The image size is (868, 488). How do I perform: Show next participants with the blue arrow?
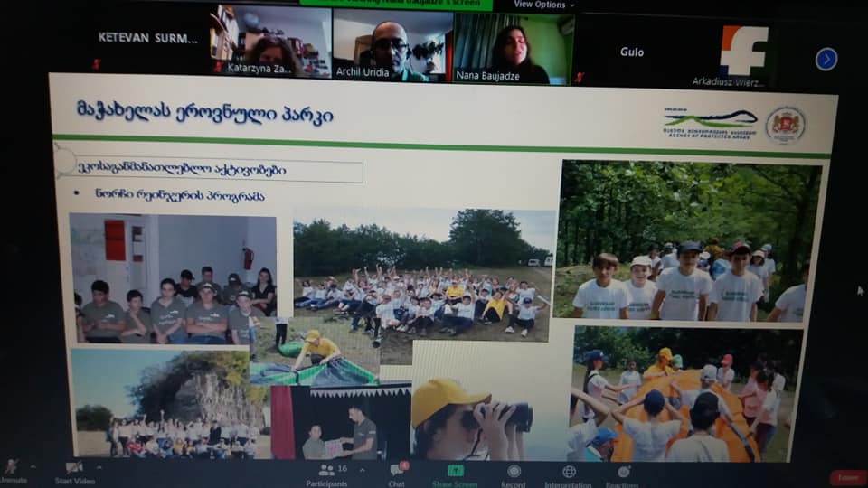pos(826,60)
